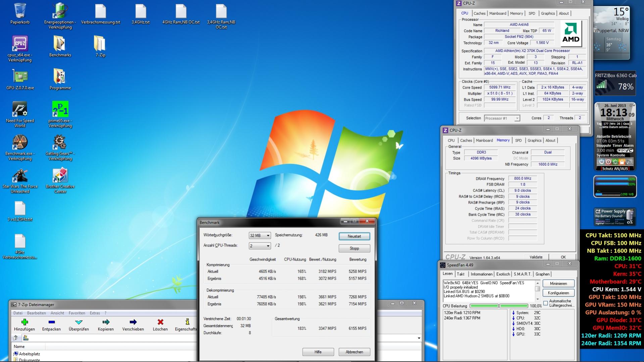The height and width of the screenshot is (362, 644).
Task: Open the Favoriten menu in 7-Zip
Action: [x=77, y=313]
